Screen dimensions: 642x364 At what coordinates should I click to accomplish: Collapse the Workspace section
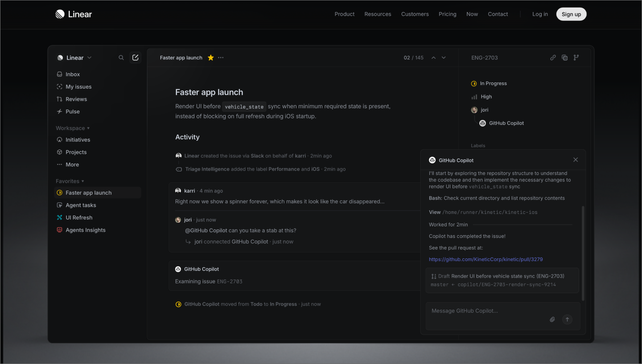[x=73, y=128]
